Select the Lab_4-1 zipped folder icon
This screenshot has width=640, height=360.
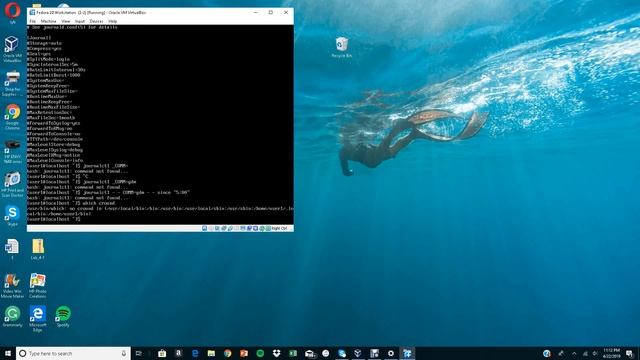click(x=38, y=249)
